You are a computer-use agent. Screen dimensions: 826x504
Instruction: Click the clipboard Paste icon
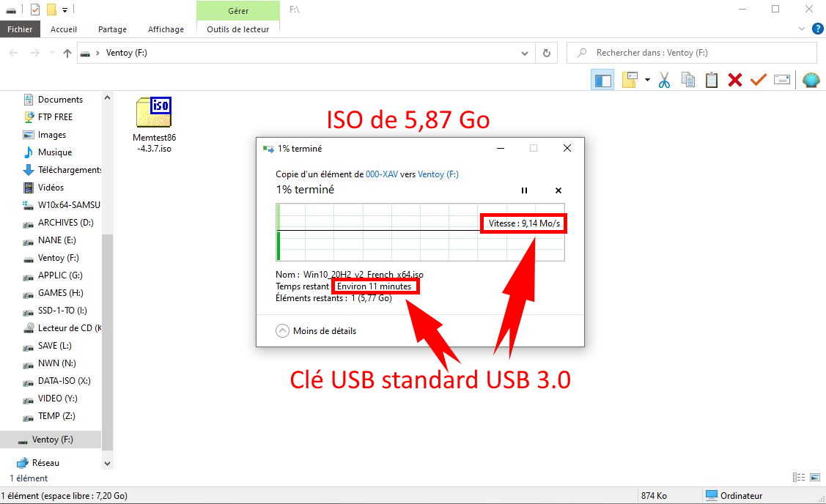tap(711, 80)
